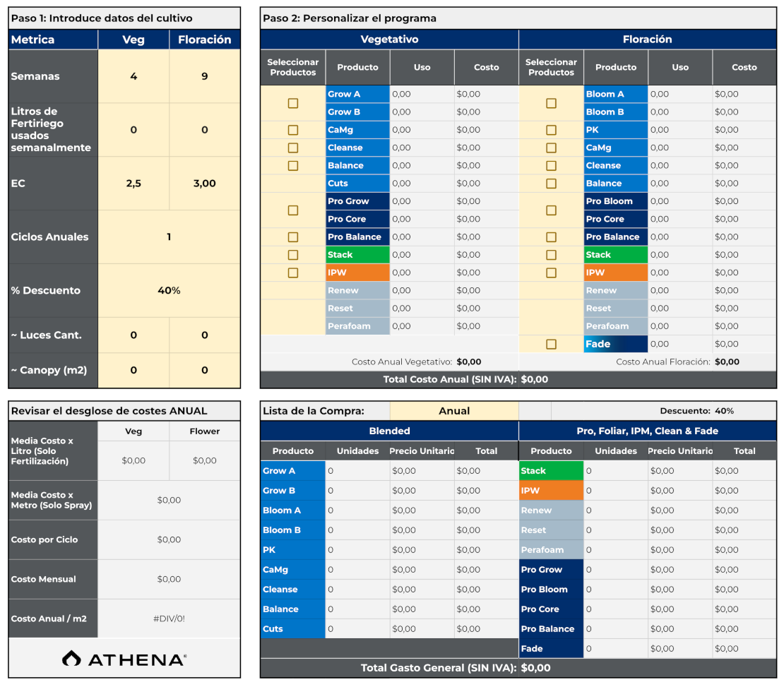Screen dimensions: 784x687
Task: Select the Pro Bloom/Pro Core checkbox
Action: pyautogui.click(x=551, y=210)
